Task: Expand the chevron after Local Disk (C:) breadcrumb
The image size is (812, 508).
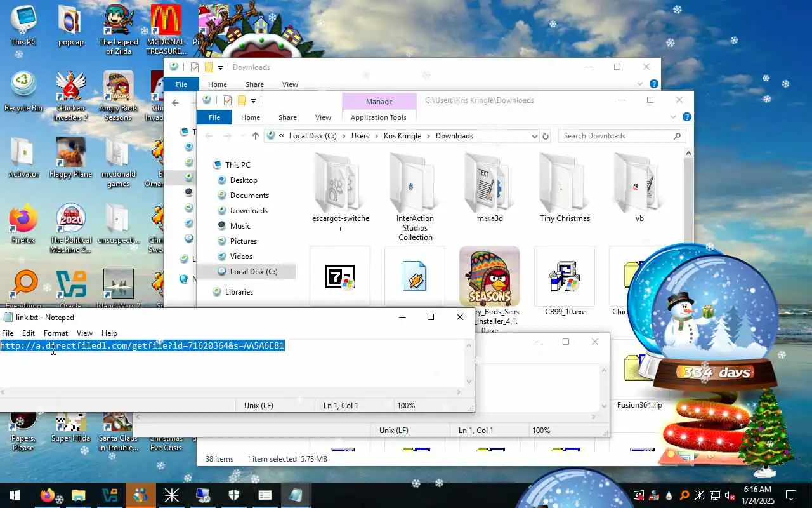Action: point(344,136)
